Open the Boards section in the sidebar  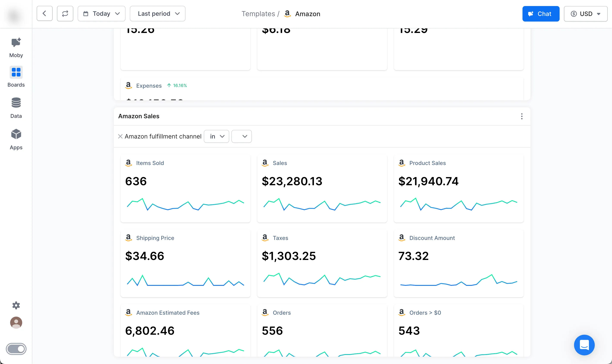[x=16, y=72]
